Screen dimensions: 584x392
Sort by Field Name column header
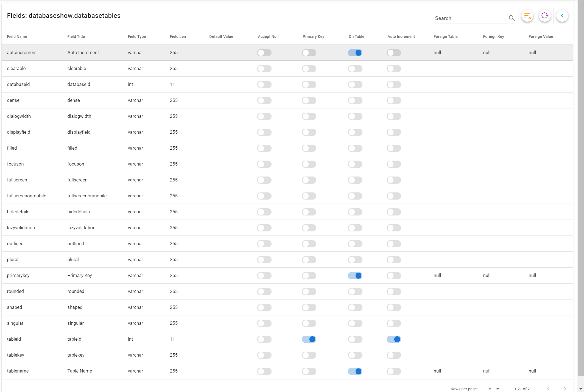pyautogui.click(x=17, y=37)
